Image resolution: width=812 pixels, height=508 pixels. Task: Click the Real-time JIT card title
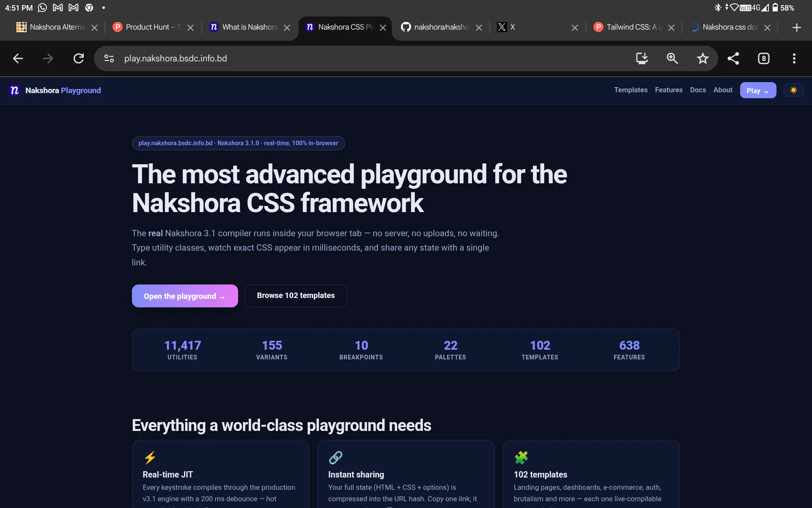pyautogui.click(x=168, y=475)
